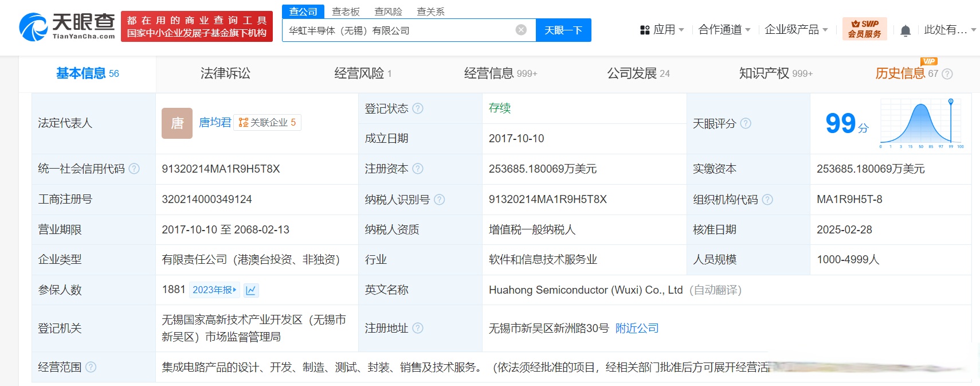The width and height of the screenshot is (980, 386).
Task: Click the 存续 registration status
Action: 500,108
